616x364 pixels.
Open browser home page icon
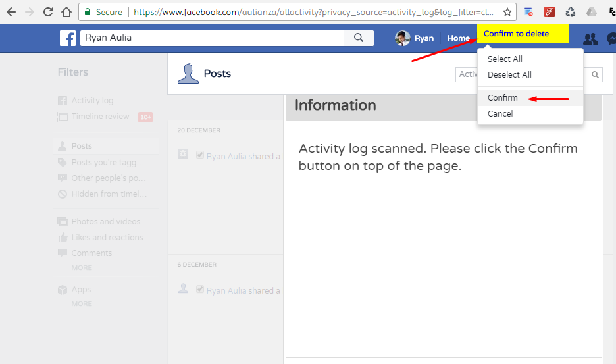click(66, 13)
